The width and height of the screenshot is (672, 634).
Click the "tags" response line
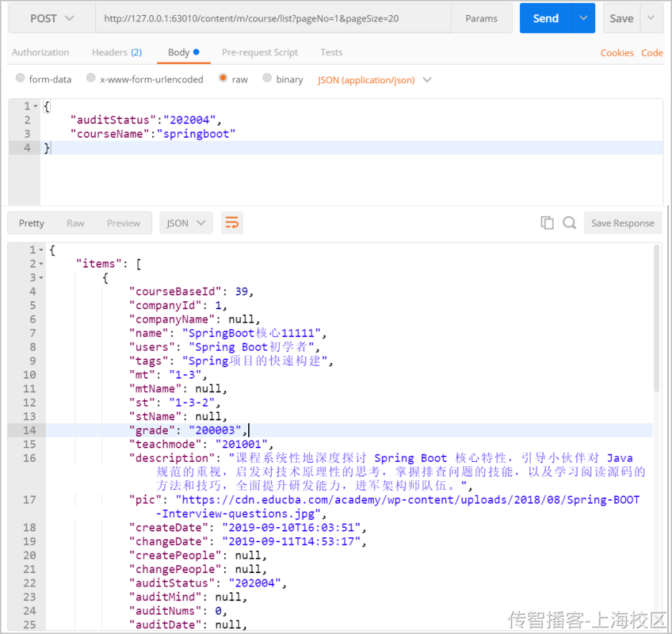[231, 361]
